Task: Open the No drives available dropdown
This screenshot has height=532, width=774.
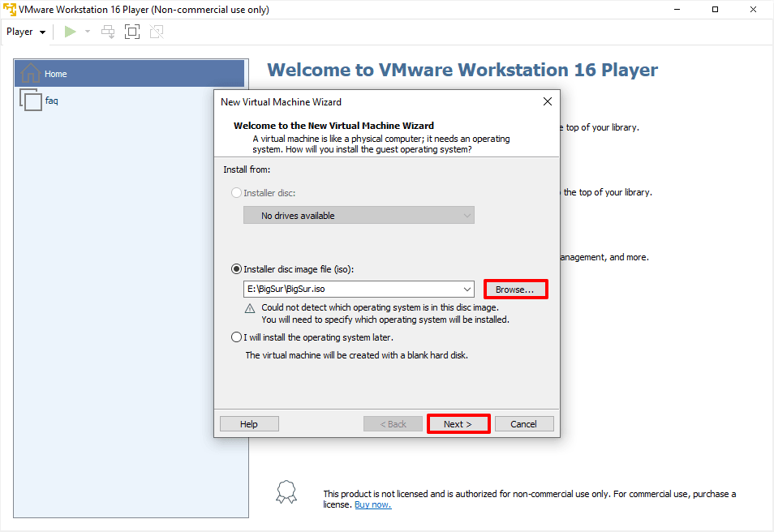Action: pyautogui.click(x=467, y=216)
